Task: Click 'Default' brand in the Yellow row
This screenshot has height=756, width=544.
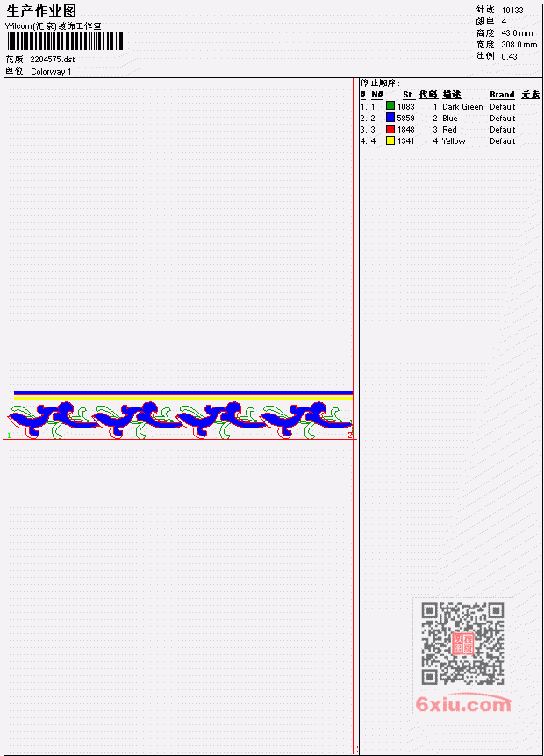Action: [x=503, y=141]
